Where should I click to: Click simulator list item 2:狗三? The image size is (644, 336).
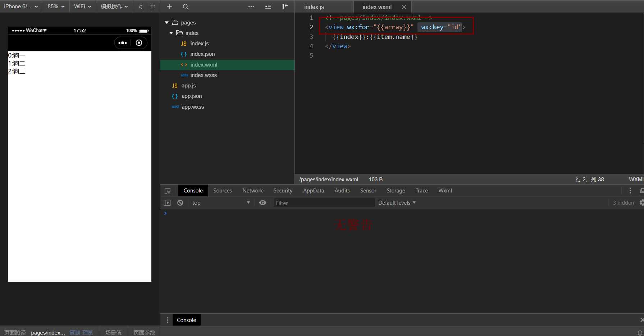17,71
